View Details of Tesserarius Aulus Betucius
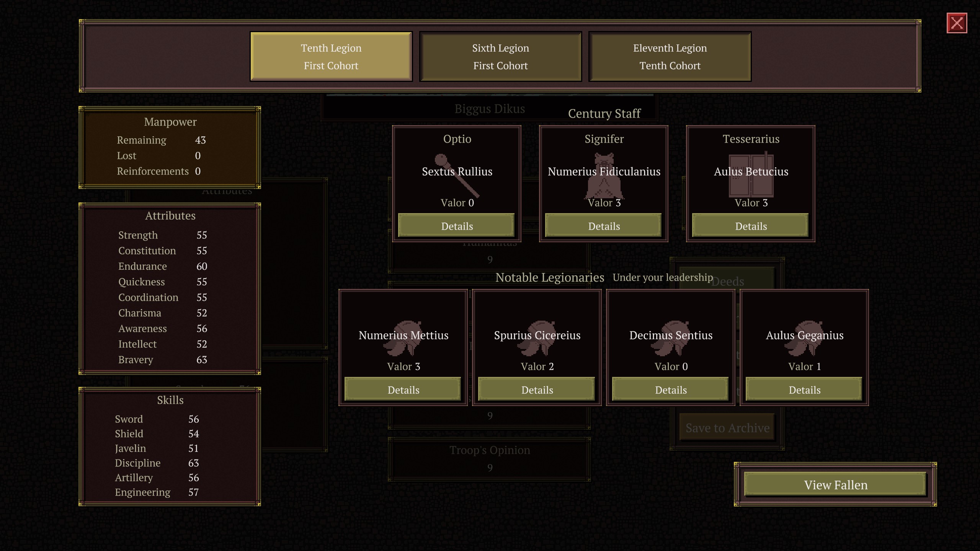This screenshot has height=551, width=980. (751, 226)
